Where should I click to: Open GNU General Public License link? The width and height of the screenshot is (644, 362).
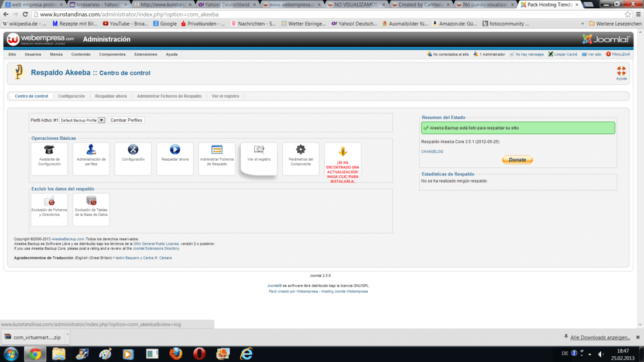[x=156, y=244]
